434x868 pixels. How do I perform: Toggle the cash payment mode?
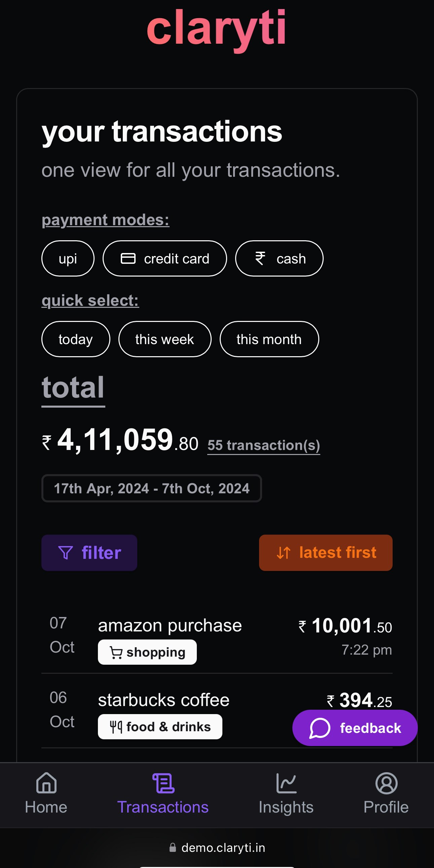pyautogui.click(x=279, y=258)
